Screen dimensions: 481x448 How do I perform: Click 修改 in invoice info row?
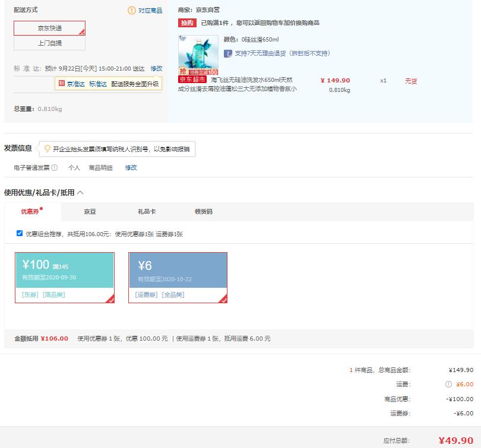pyautogui.click(x=131, y=167)
